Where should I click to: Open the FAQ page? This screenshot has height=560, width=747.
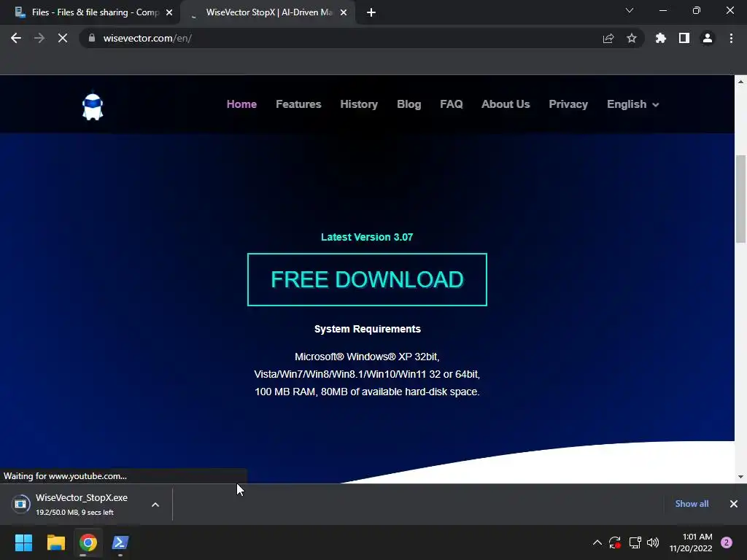[451, 104]
